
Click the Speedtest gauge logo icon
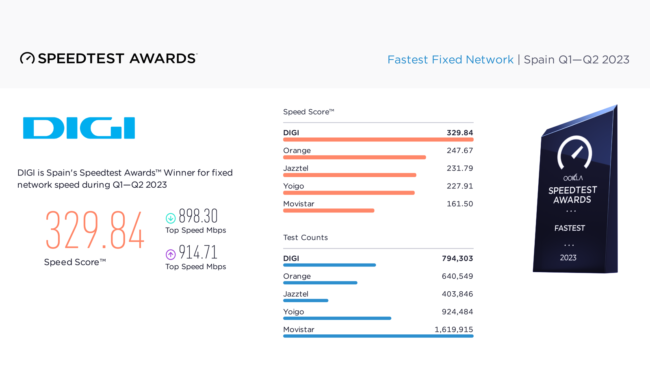click(x=27, y=58)
